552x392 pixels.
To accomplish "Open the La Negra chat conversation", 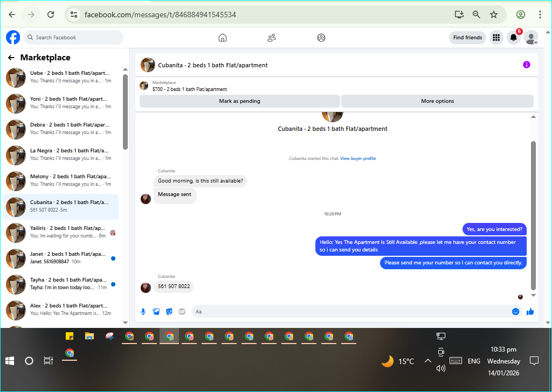I will point(60,155).
